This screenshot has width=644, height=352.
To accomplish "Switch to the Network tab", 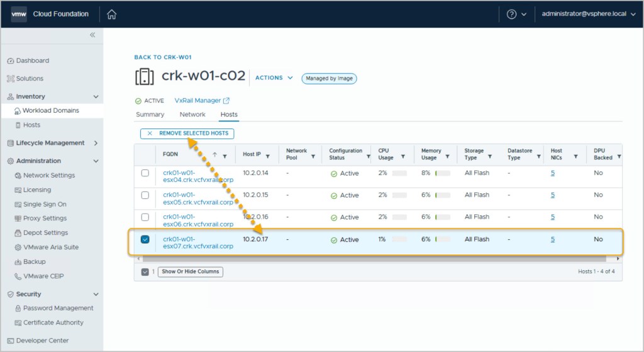I will click(192, 115).
